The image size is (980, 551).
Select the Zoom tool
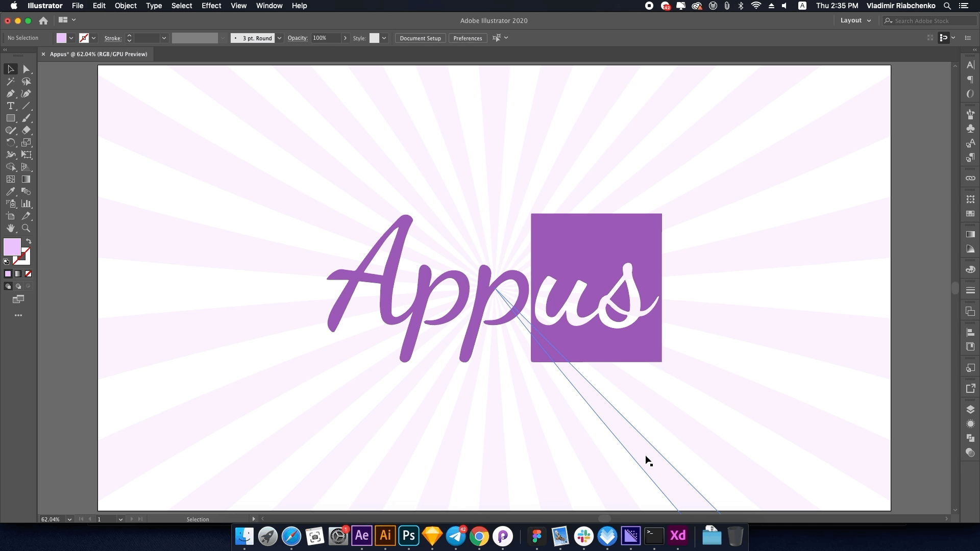pyautogui.click(x=26, y=228)
